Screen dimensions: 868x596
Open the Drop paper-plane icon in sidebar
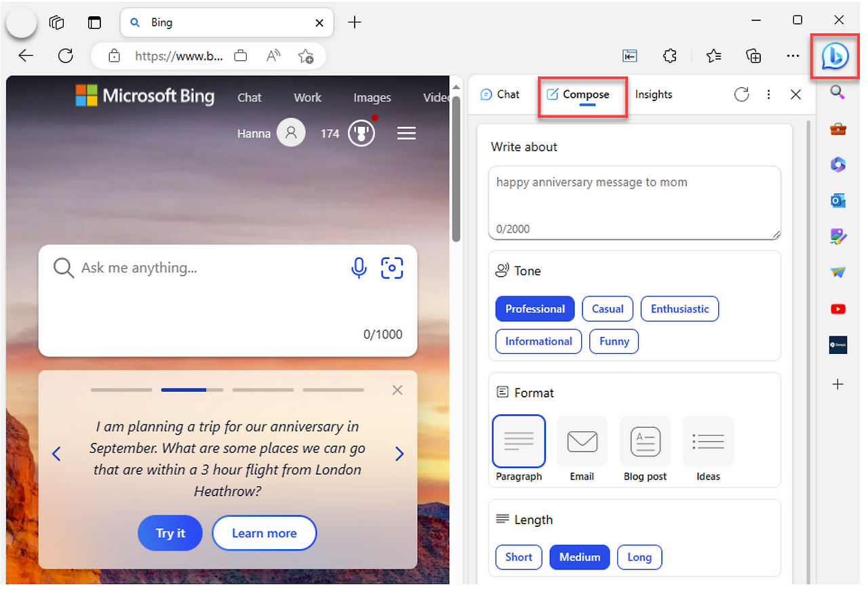(838, 273)
